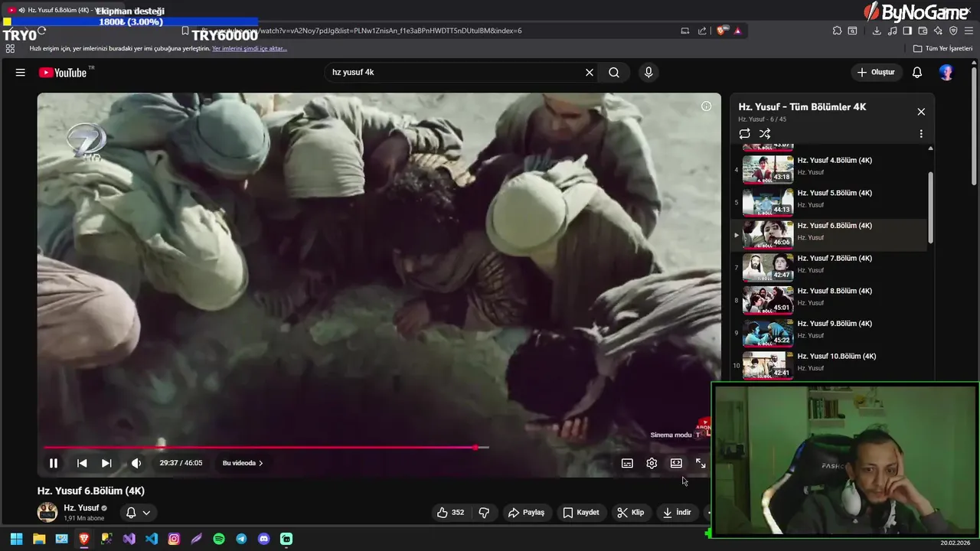The width and height of the screenshot is (980, 551).
Task: Toggle playlist loop
Action: [744, 133]
